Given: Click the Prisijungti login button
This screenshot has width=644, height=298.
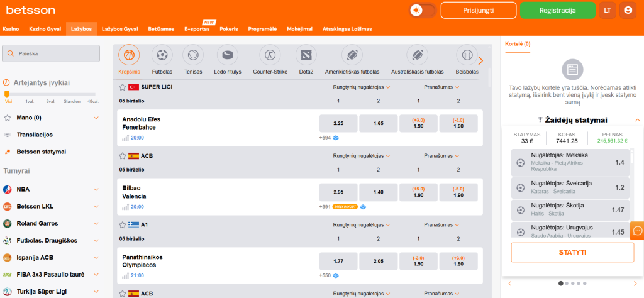Looking at the screenshot, I should pos(479,10).
